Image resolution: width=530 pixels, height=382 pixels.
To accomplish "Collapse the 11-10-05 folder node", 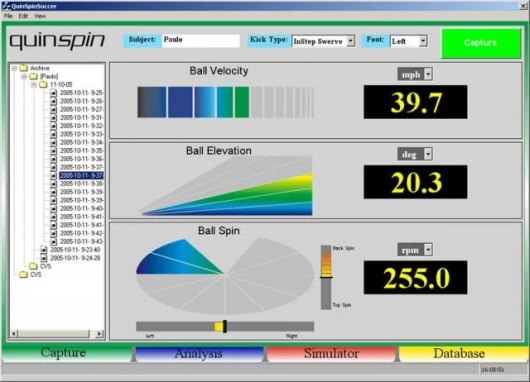I will click(34, 85).
